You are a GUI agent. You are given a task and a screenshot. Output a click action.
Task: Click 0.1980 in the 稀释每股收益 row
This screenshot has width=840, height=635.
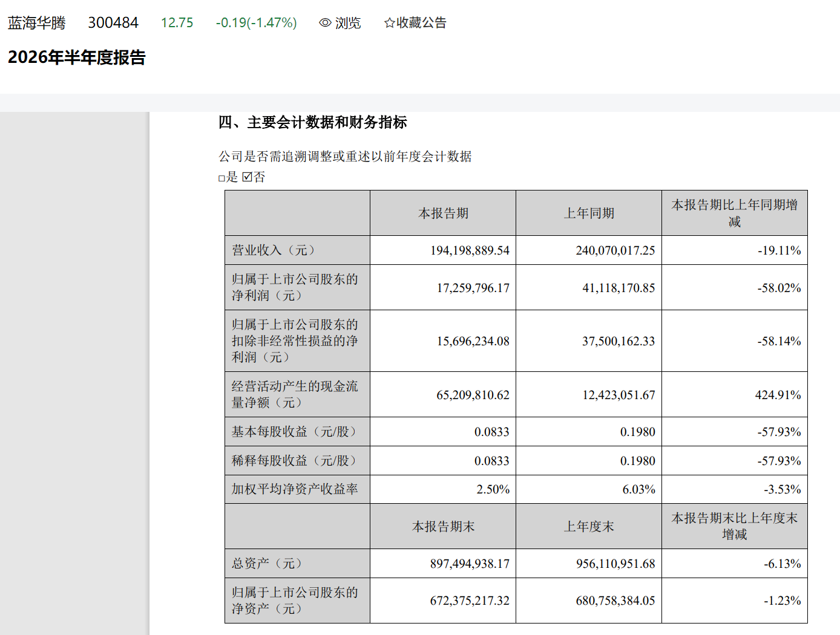pyautogui.click(x=638, y=461)
